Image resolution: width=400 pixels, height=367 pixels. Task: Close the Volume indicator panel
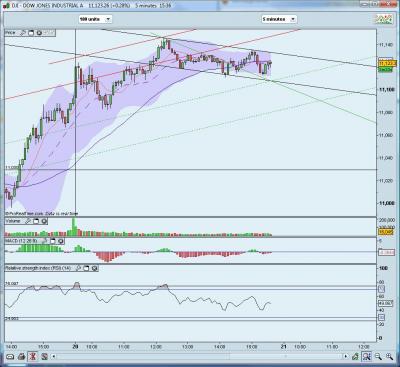[44, 221]
